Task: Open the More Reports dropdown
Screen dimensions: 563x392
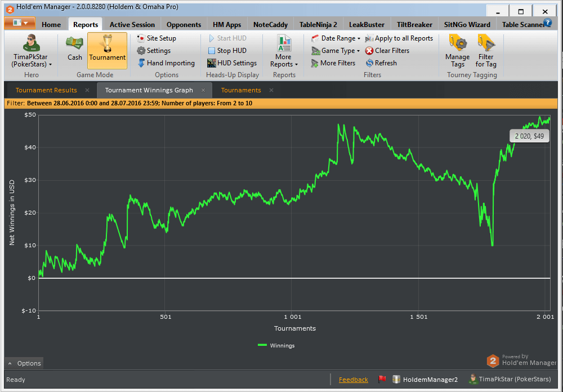Action: click(284, 51)
